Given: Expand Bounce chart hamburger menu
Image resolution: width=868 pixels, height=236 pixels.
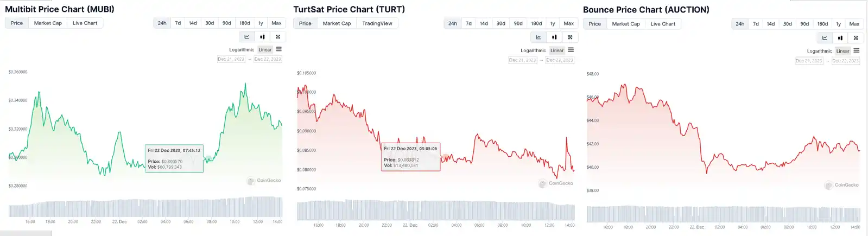Looking at the screenshot, I should point(856,50).
